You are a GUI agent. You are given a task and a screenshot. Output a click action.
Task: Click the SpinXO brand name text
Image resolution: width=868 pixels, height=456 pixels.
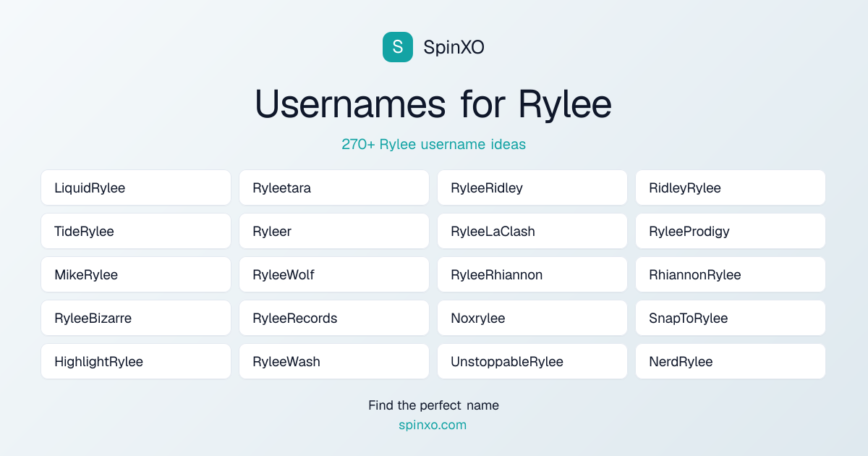(454, 47)
